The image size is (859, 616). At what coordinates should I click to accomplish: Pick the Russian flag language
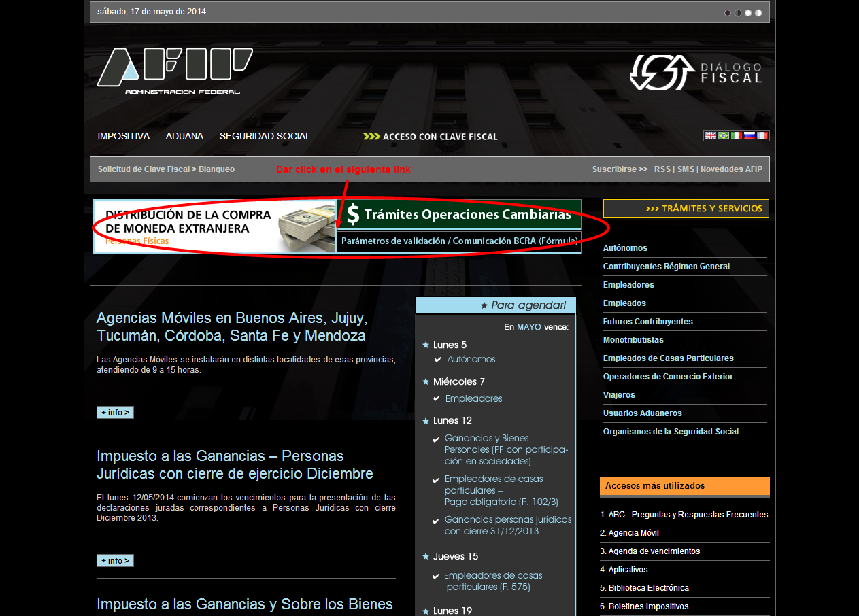[749, 136]
